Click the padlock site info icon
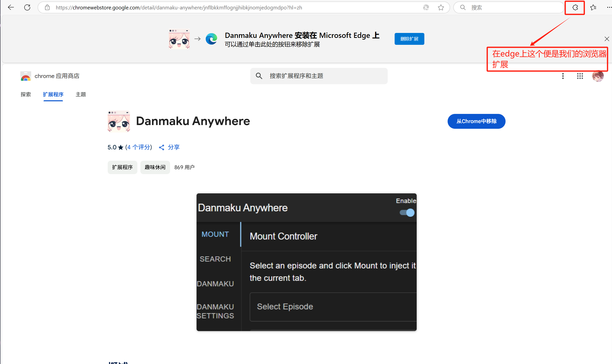This screenshot has width=612, height=364. pos(47,7)
